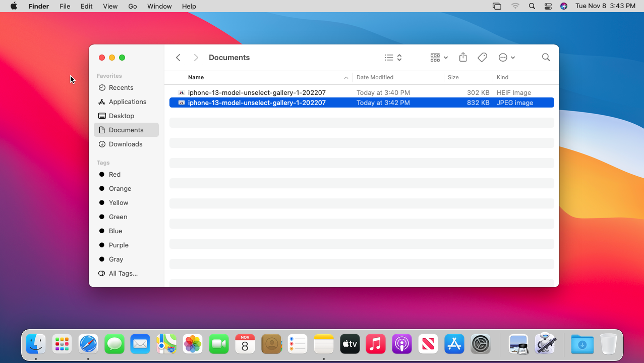
Task: Open Desktop in the sidebar
Action: (x=126, y=116)
